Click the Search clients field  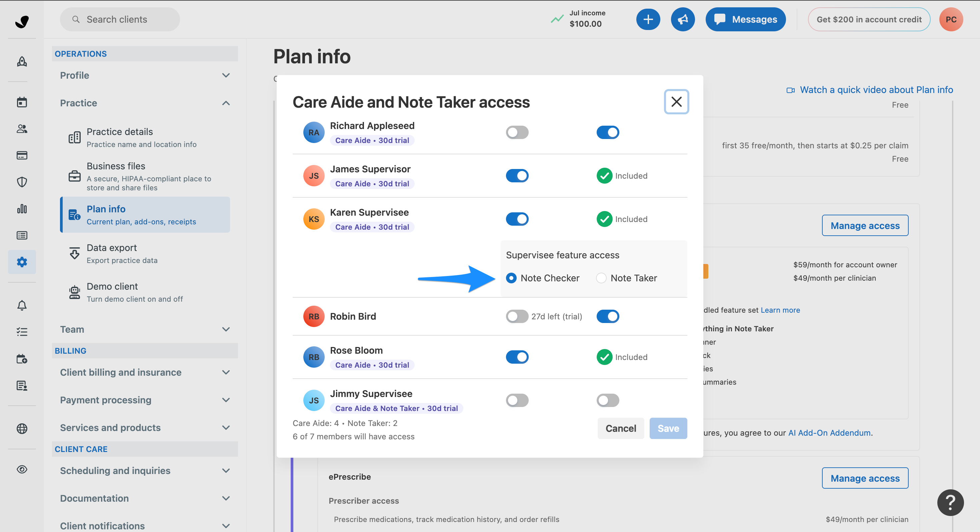point(119,19)
